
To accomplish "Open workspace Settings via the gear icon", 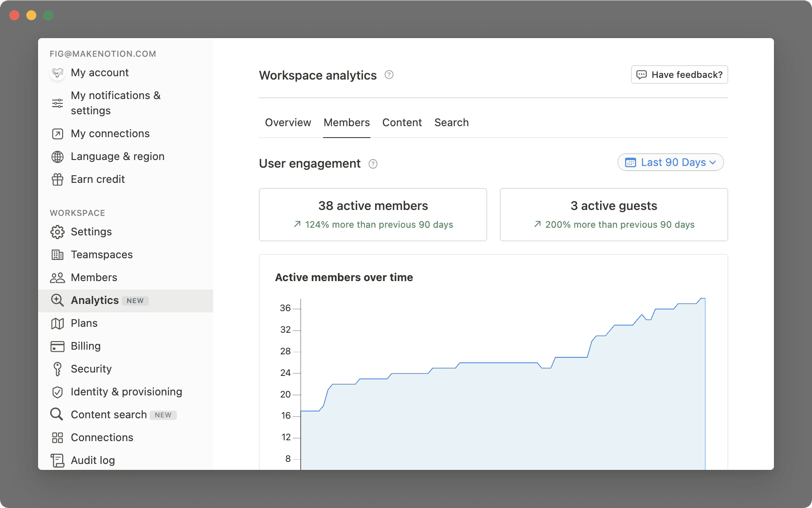I will pyautogui.click(x=58, y=232).
